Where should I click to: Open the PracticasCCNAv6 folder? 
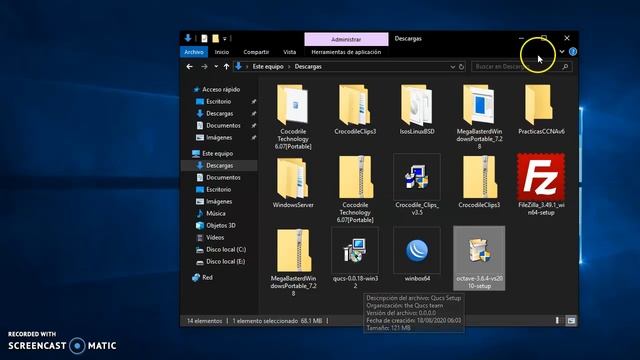tap(541, 109)
